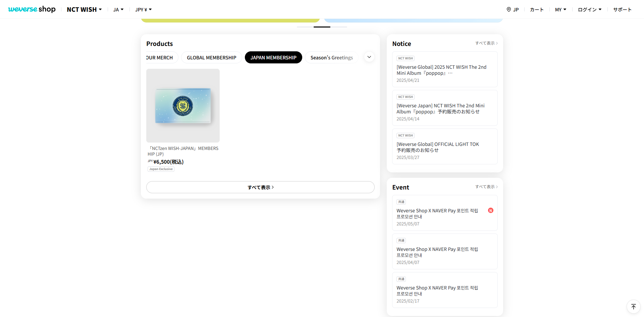Switch to the GLOBAL MEMBERSHIP tab
Image resolution: width=644 pixels, height=317 pixels.
[212, 57]
